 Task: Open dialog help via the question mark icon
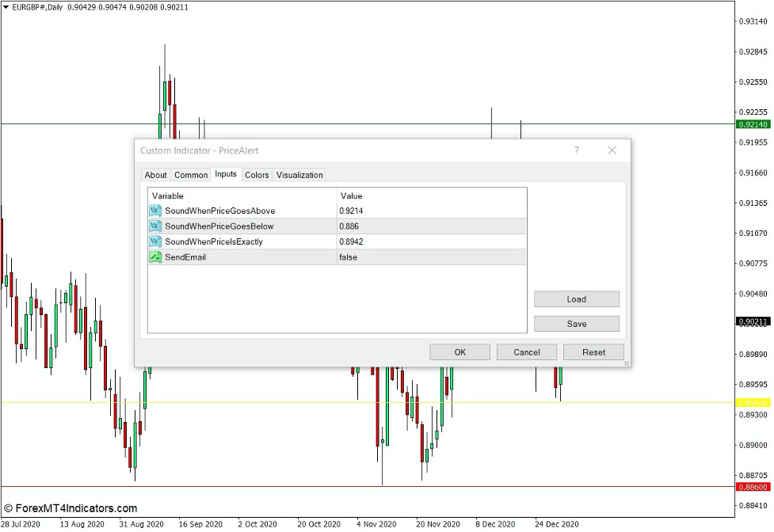click(x=576, y=150)
